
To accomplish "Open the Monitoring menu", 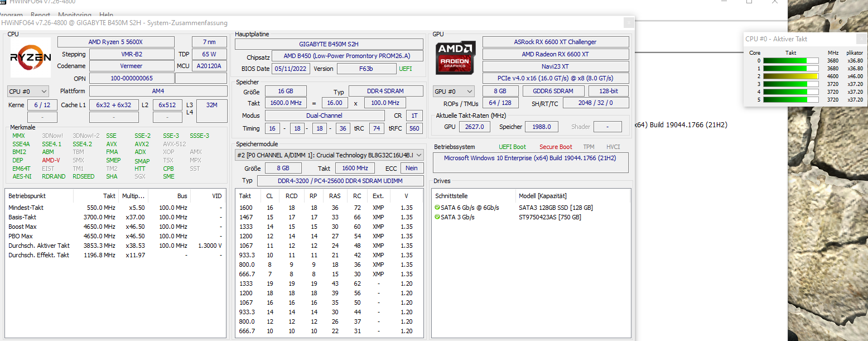I will click(74, 15).
